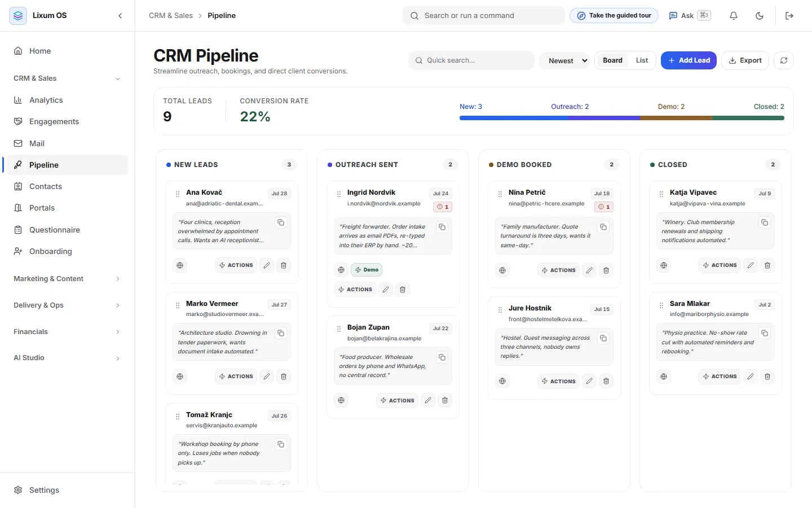The image size is (812, 508).
Task: Open Contacts in sidebar
Action: point(68,186)
